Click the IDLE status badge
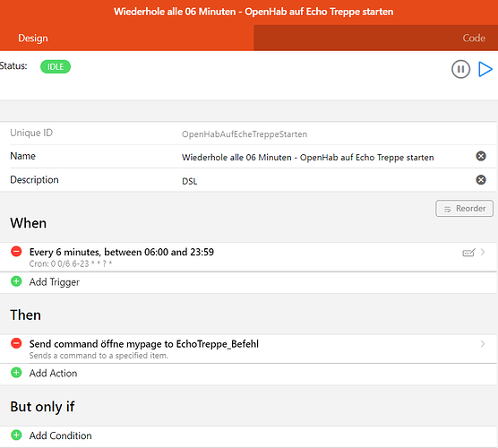This screenshot has width=498, height=448. click(x=56, y=66)
